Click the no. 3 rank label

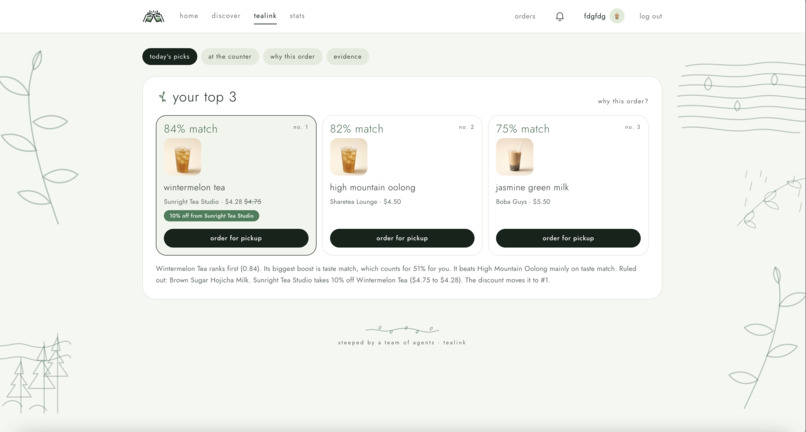[633, 127]
